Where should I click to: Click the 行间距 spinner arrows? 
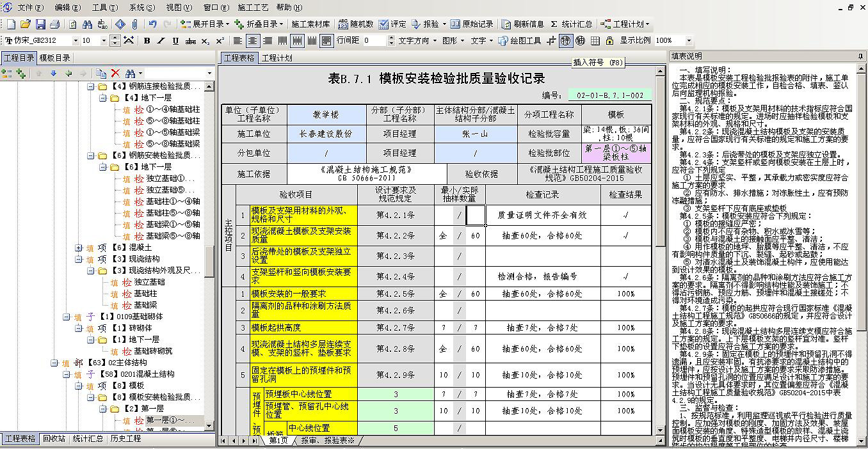(x=392, y=41)
